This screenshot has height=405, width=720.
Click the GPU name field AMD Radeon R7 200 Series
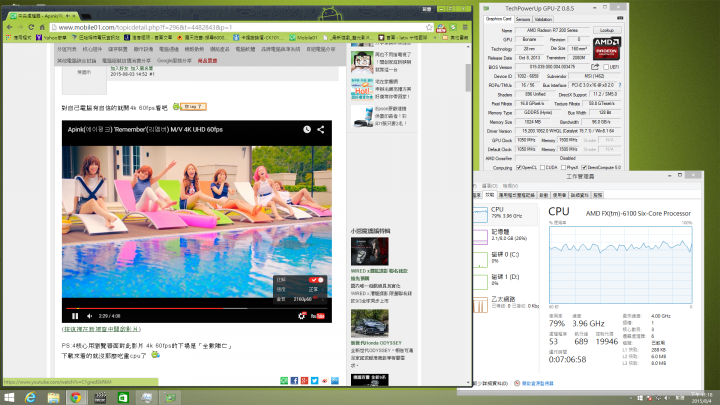point(552,30)
